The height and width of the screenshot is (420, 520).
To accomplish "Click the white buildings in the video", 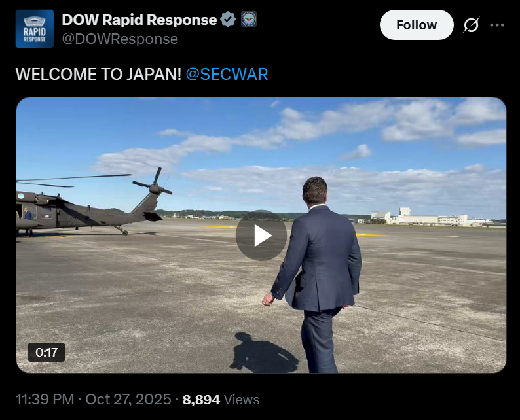I will (431, 217).
